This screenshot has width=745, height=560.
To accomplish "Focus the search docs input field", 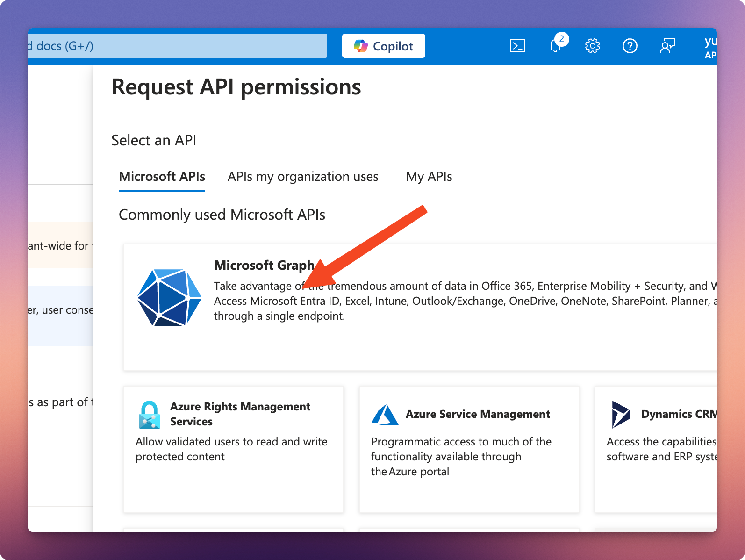I will click(x=178, y=46).
